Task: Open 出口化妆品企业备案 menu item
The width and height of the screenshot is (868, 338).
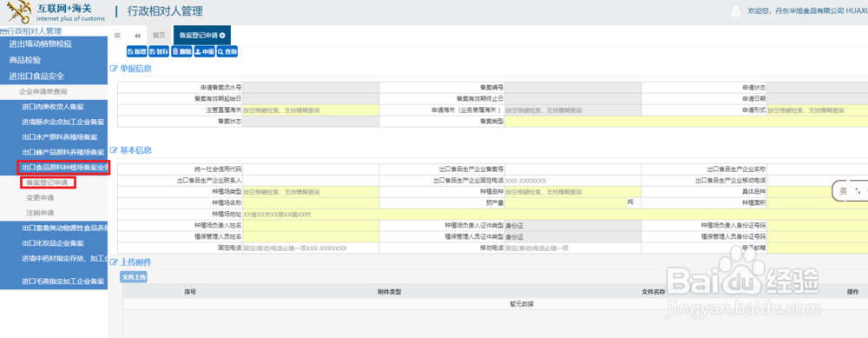Action: [x=54, y=242]
